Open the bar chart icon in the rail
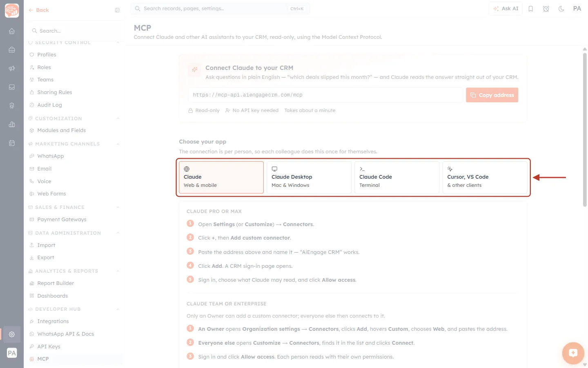This screenshot has height=368, width=588. click(12, 124)
